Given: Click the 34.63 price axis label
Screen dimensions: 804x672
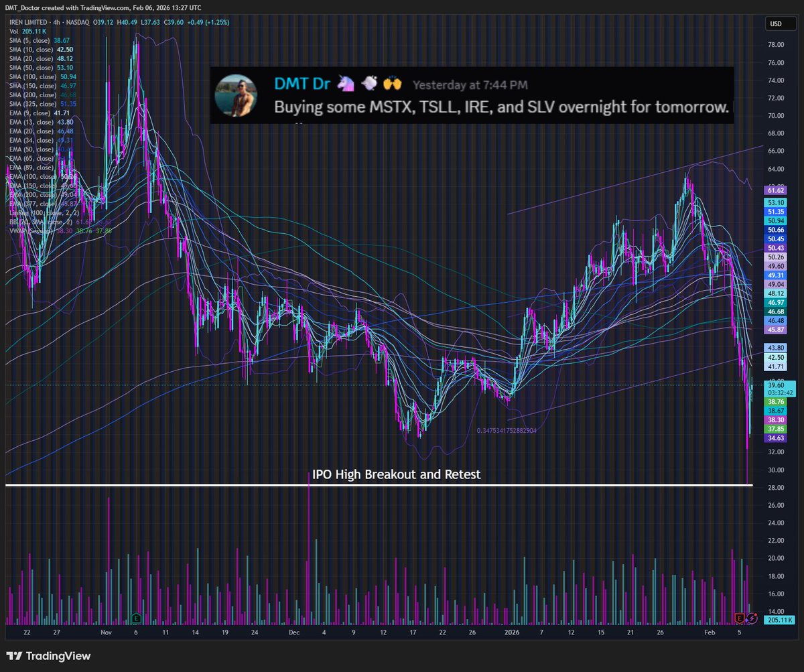Looking at the screenshot, I should (x=777, y=438).
